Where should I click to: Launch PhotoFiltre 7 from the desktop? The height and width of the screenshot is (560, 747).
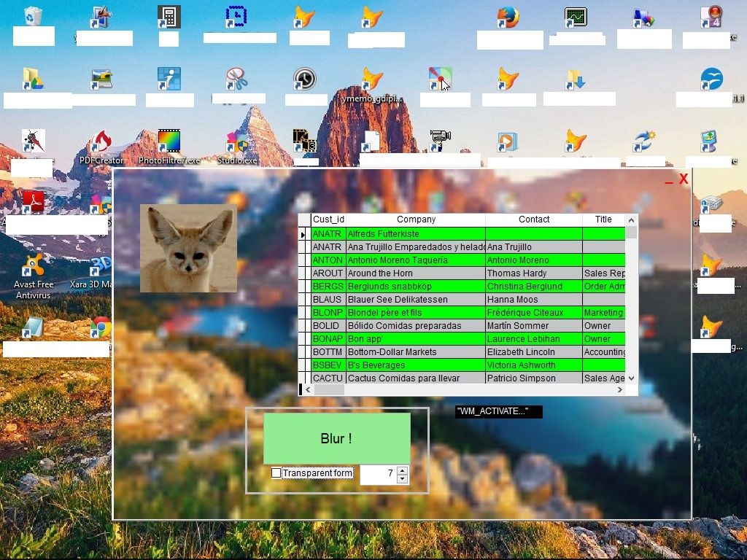point(168,141)
